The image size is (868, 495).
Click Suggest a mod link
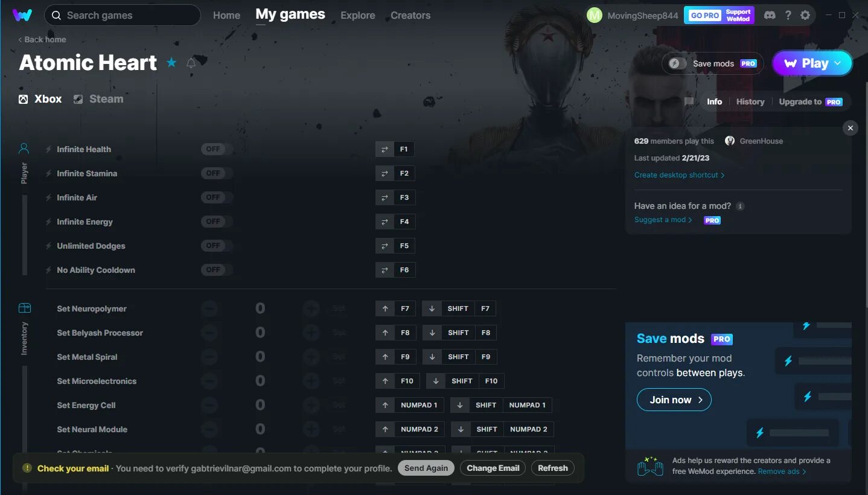[663, 220]
